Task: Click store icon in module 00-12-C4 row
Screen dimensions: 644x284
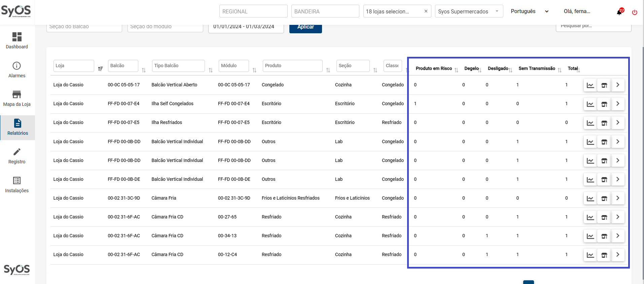Action: pos(604,255)
